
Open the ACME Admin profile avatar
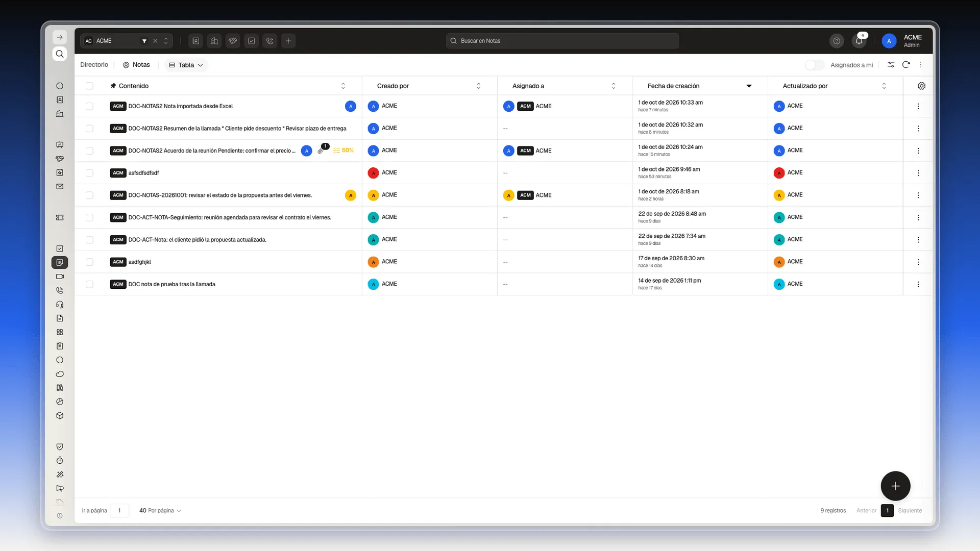tap(889, 41)
